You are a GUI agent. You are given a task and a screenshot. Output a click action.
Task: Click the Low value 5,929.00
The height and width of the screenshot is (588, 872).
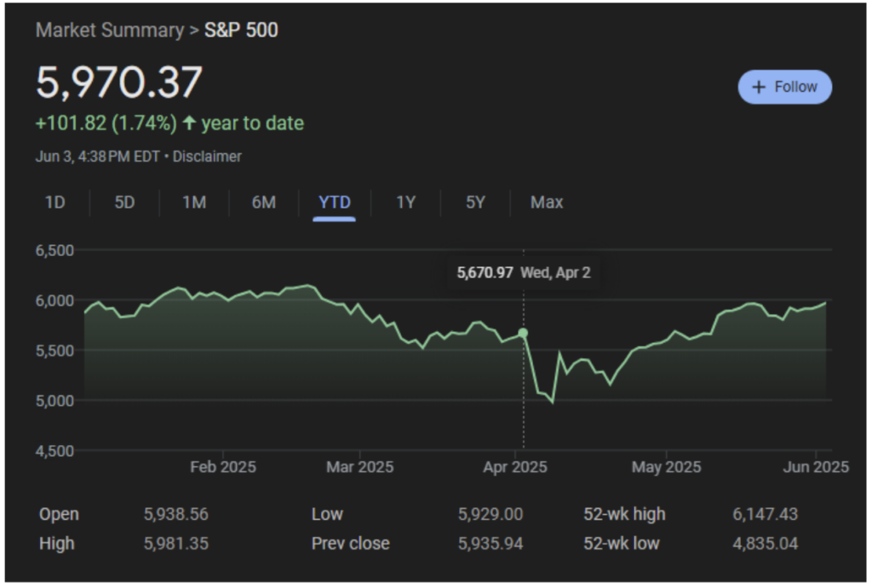[x=490, y=514]
